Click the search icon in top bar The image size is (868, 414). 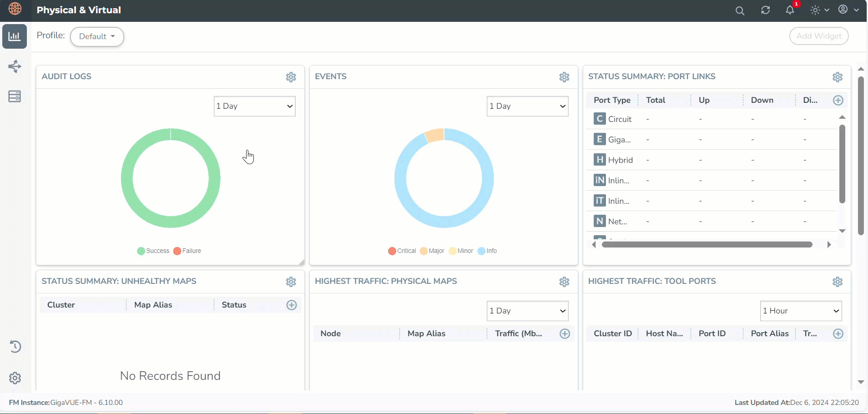pos(740,10)
